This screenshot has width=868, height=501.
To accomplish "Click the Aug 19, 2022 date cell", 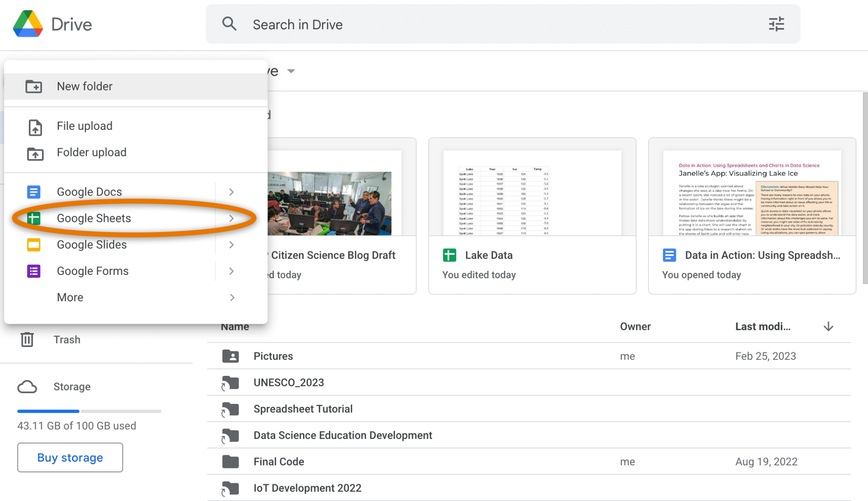I will (766, 462).
